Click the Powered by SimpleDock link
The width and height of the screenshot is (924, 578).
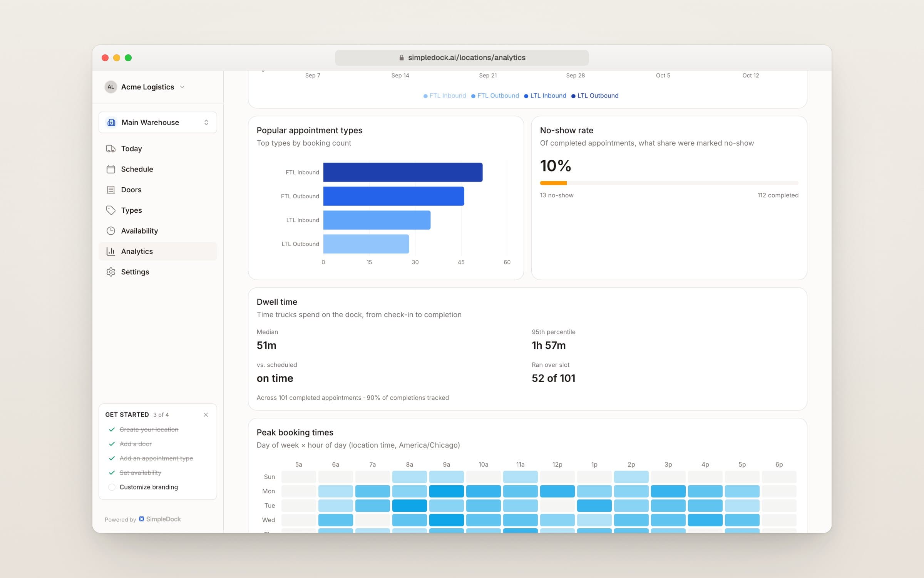tap(142, 519)
